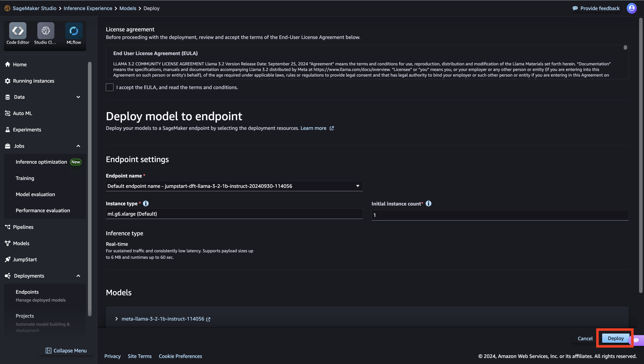Expand the meta-llama-3-2-1b-instruct model row
This screenshot has height=364, width=644.
116,319
